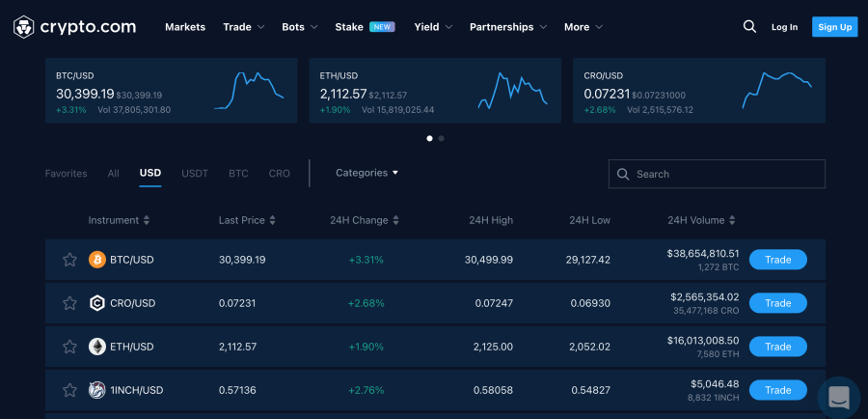Screen dimensions: 868x419
Task: Click the BTC/USD instrument name in table
Action: (132, 260)
